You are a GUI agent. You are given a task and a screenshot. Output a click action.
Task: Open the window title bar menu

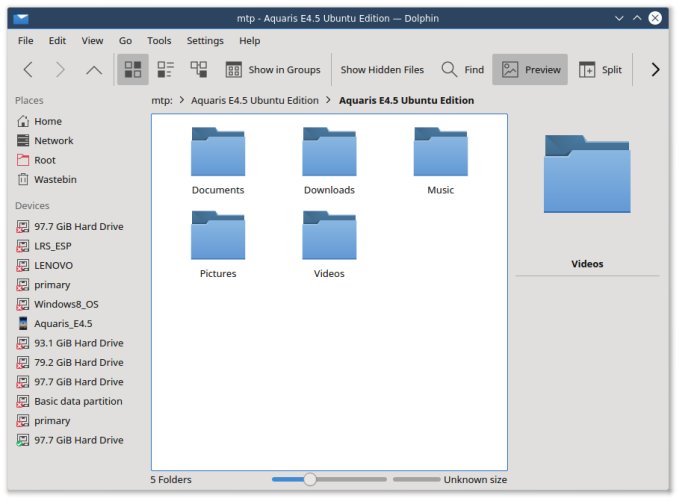(22, 18)
